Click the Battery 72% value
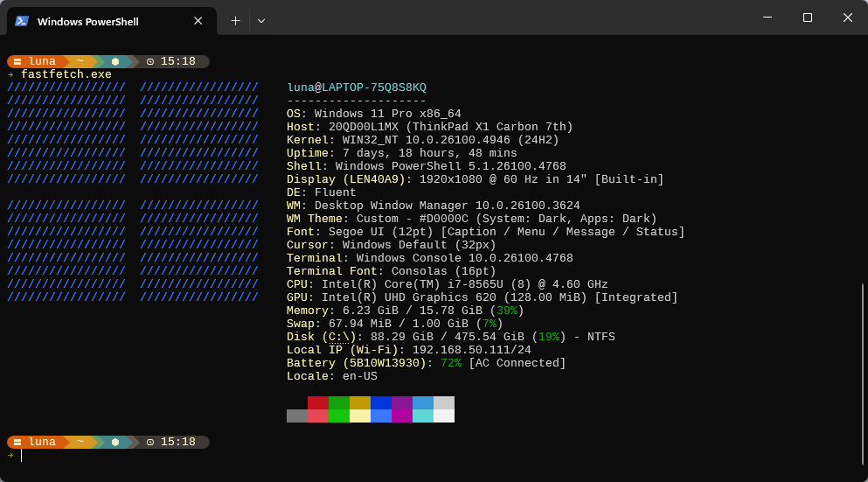The width and height of the screenshot is (868, 482). (x=451, y=363)
